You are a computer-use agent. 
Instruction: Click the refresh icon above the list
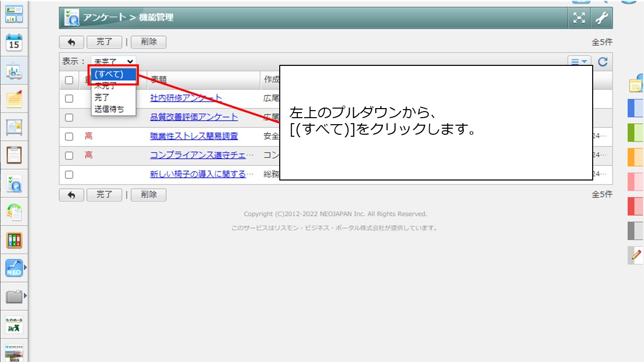(602, 62)
